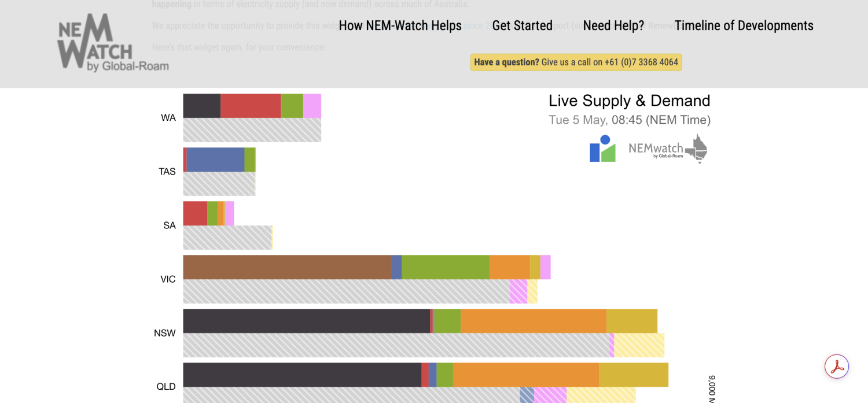
Task: Click the hatched yellow segment in NSW demand bar
Action: coord(639,345)
